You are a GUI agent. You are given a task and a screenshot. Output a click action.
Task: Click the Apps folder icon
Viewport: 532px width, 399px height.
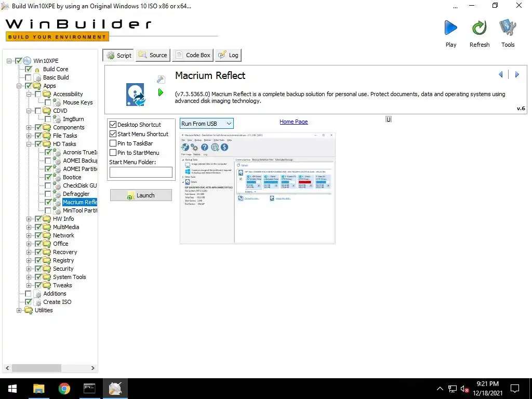click(x=37, y=86)
